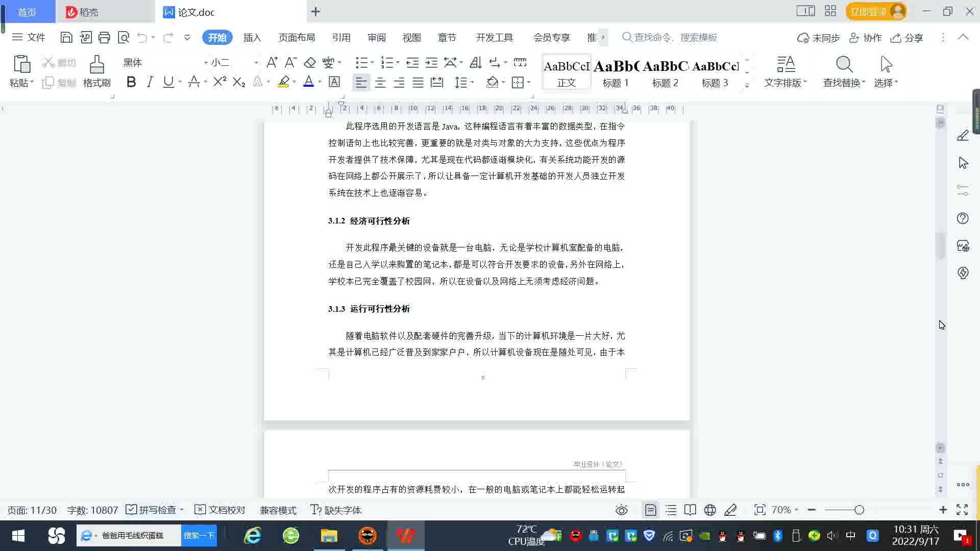Click the Text Layout tool (文字排版)
The image size is (980, 551).
click(786, 70)
